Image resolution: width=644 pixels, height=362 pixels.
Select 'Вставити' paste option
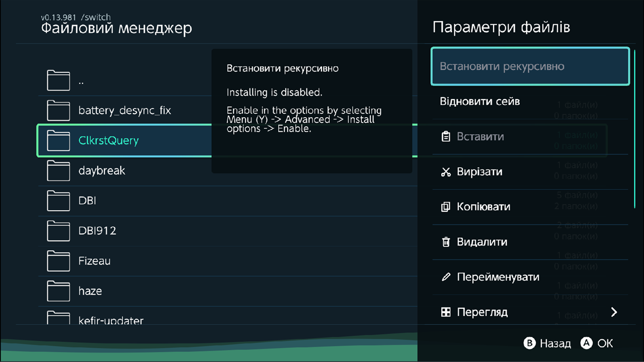(530, 137)
